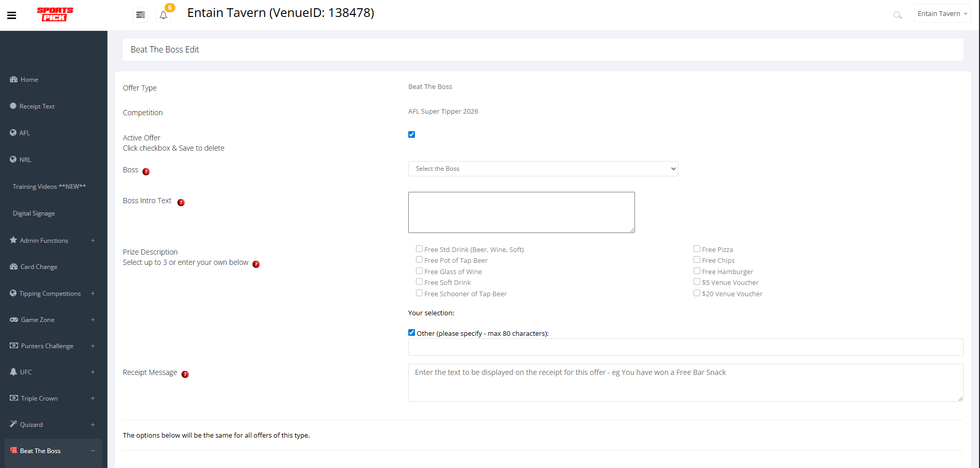Show help for Prize Description
Viewport: 980px width, 468px height.
256,264
